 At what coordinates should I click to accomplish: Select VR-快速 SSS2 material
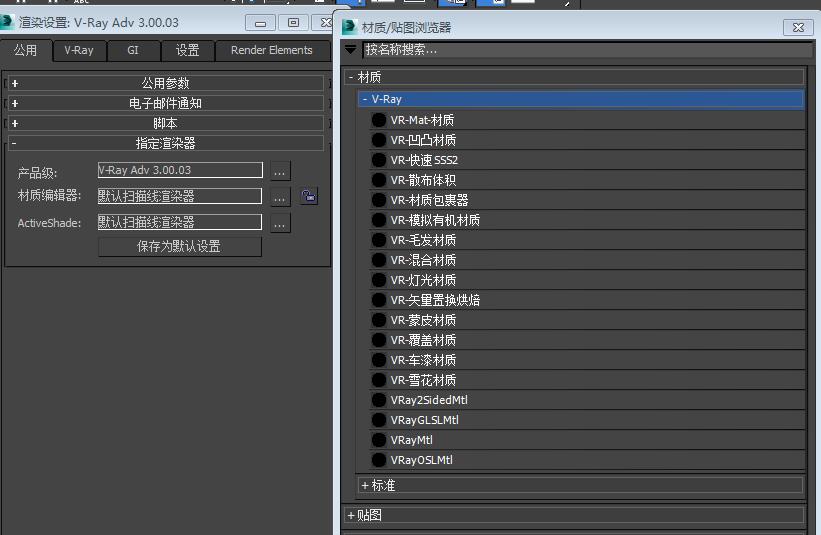pos(587,160)
